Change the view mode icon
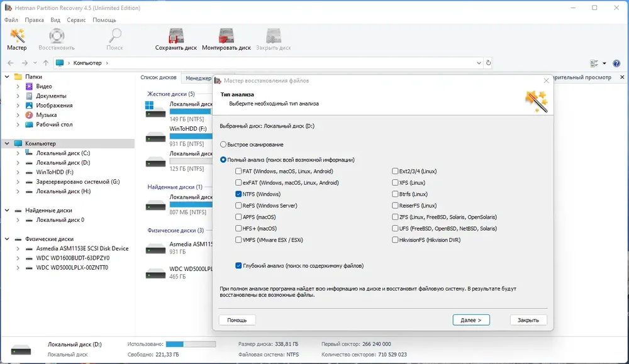Viewport: 629px width, 364px height. point(594,63)
